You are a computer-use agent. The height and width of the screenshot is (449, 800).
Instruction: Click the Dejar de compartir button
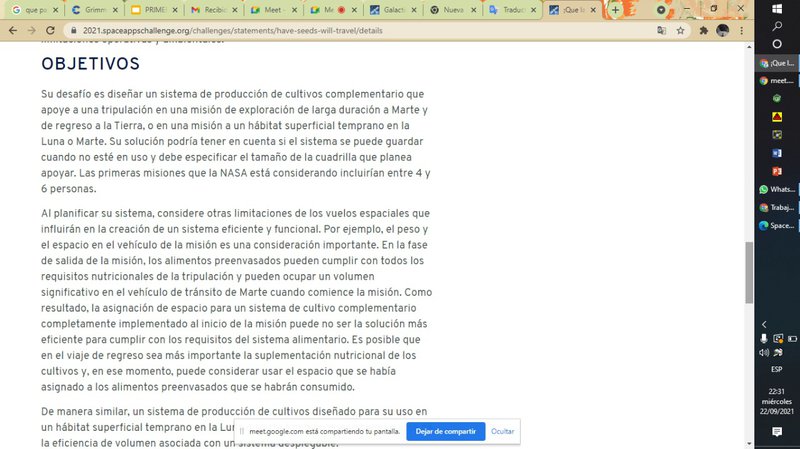pos(445,431)
